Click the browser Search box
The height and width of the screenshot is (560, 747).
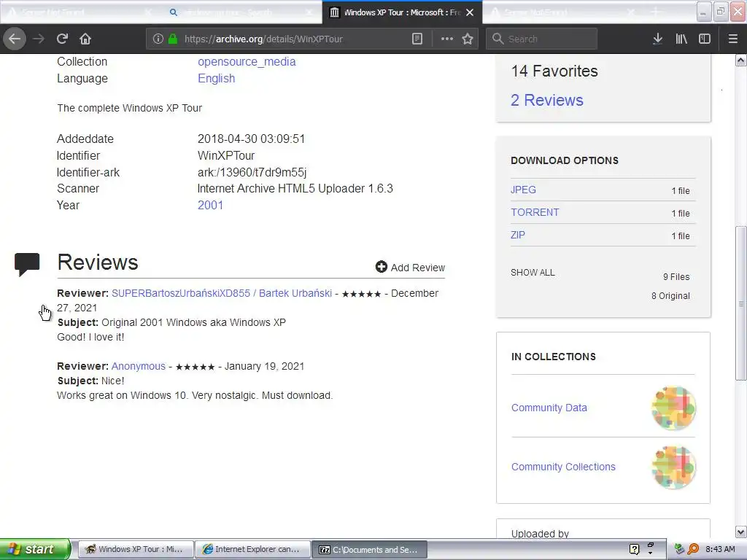(x=542, y=39)
